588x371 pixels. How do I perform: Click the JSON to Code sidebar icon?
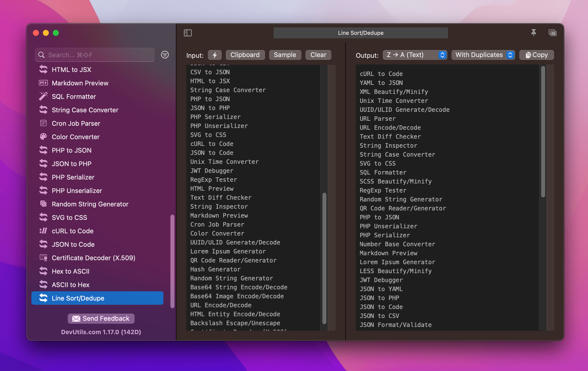coord(43,244)
